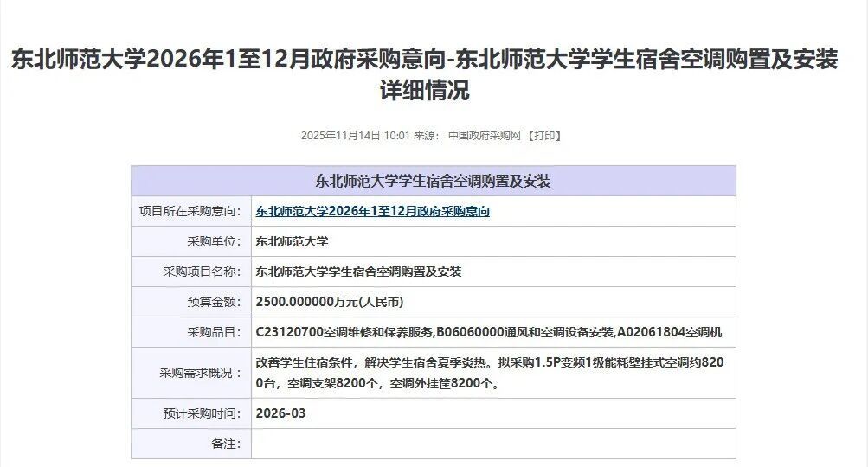Click the 采购单位 label cell
This screenshot has width=868, height=467.
pyautogui.click(x=191, y=241)
